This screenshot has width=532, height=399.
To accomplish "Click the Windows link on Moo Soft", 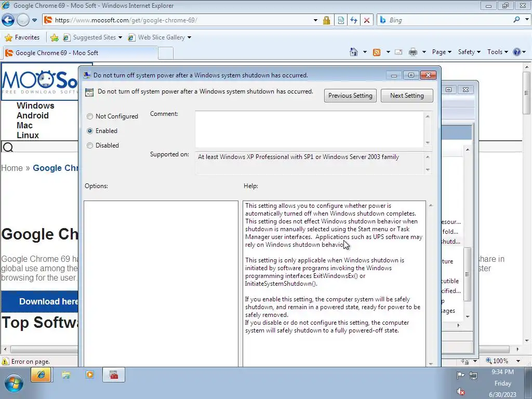I will point(35,105).
